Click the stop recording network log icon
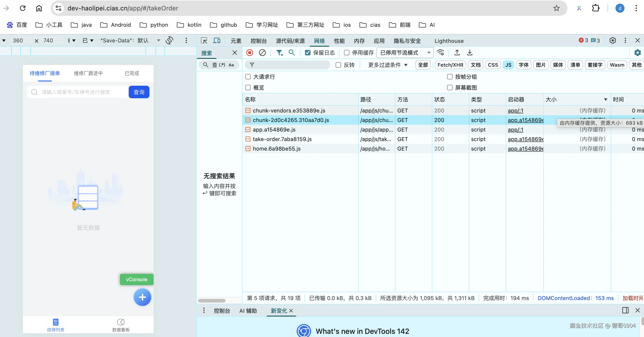 [249, 53]
